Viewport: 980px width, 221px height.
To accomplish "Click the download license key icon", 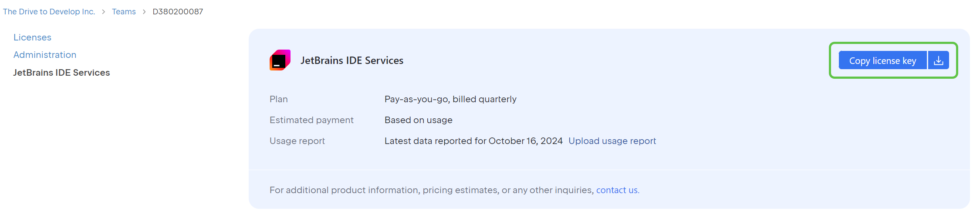I will [x=939, y=60].
